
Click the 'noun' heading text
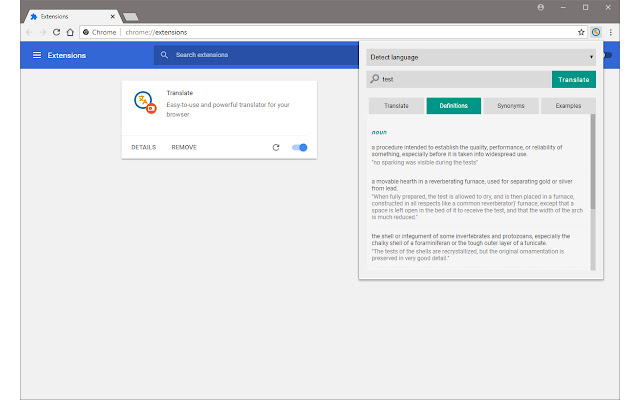tap(379, 132)
